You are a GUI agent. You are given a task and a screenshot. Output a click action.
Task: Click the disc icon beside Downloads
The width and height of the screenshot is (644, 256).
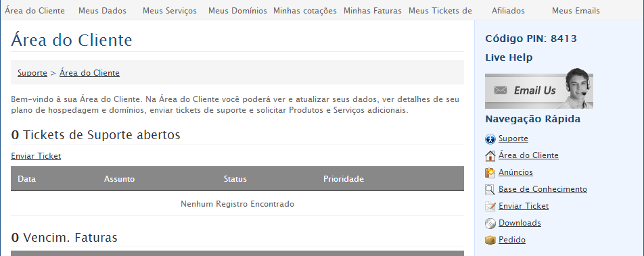490,223
